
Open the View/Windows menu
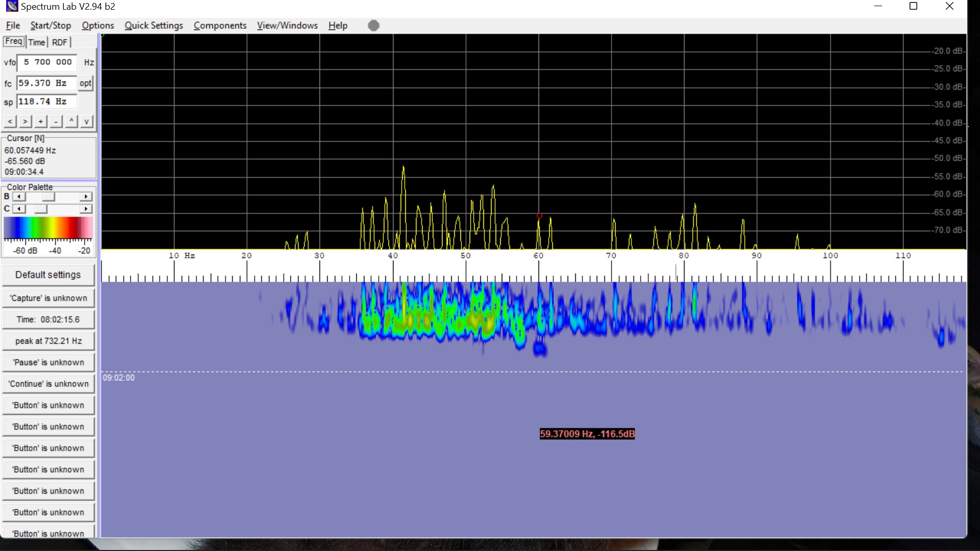click(x=287, y=26)
